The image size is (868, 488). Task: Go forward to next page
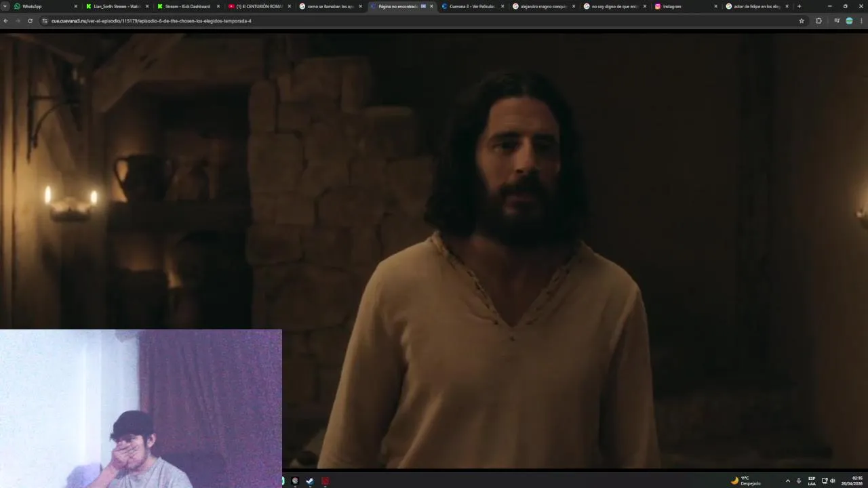18,21
